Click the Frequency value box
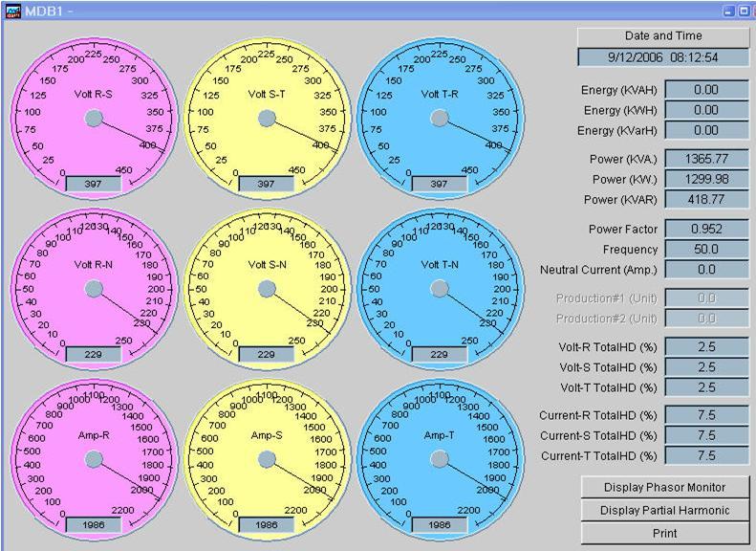 [x=706, y=250]
